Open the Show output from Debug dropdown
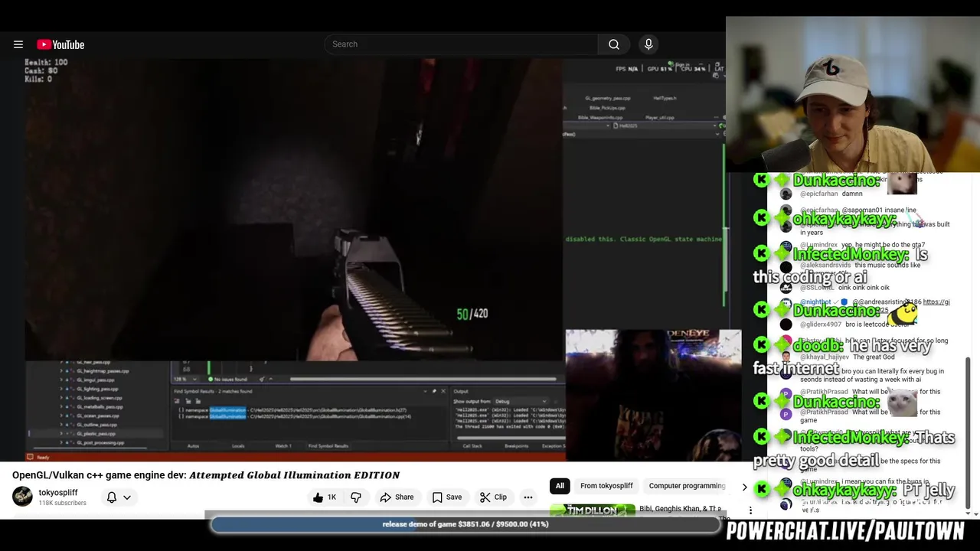980x551 pixels. tap(521, 401)
